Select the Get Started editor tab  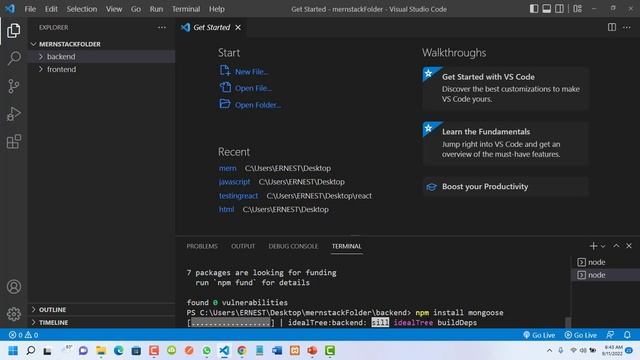211,27
